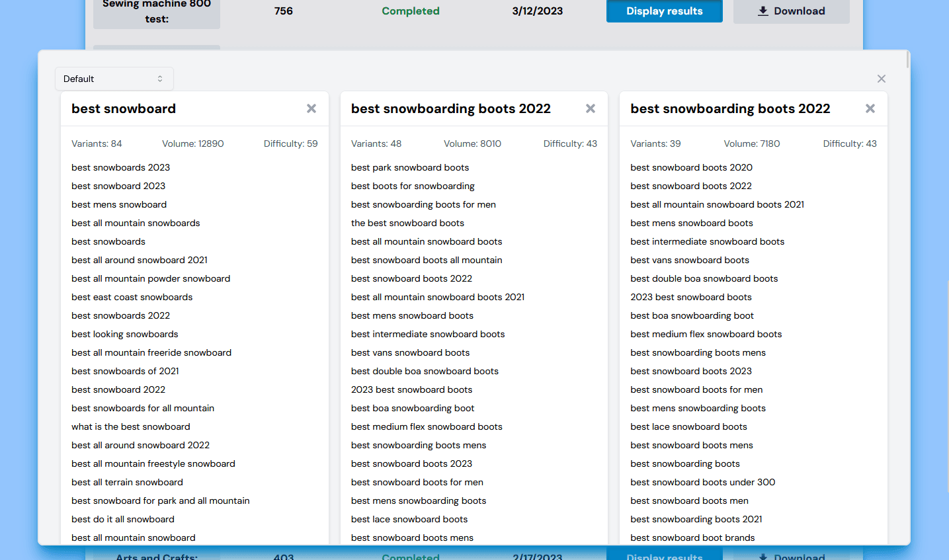Click 'Display results' for Sewing machine 800 test
The width and height of the screenshot is (949, 560).
664,11
